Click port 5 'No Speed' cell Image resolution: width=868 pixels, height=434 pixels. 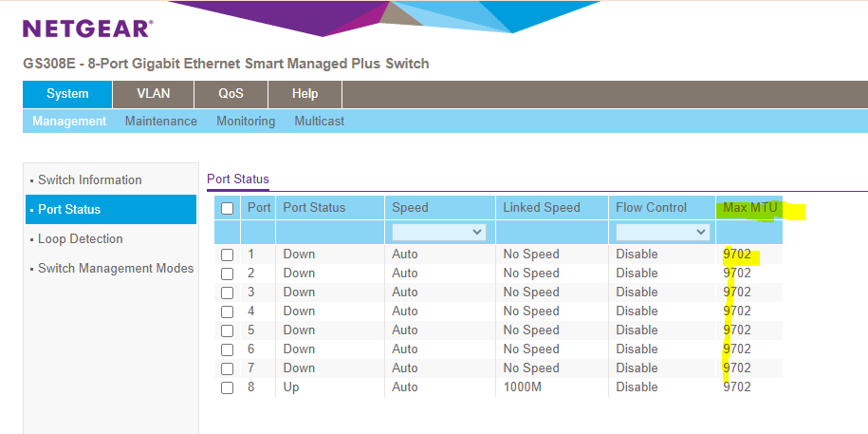coord(531,330)
